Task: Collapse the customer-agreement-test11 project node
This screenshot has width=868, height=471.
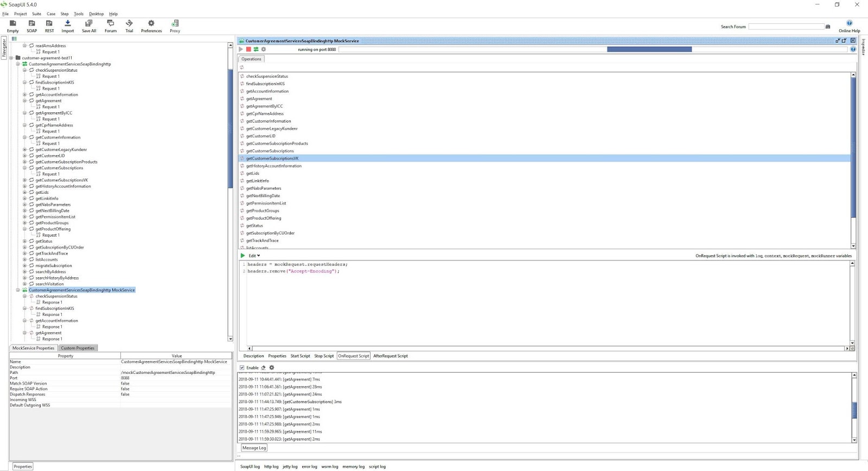Action: (x=11, y=58)
